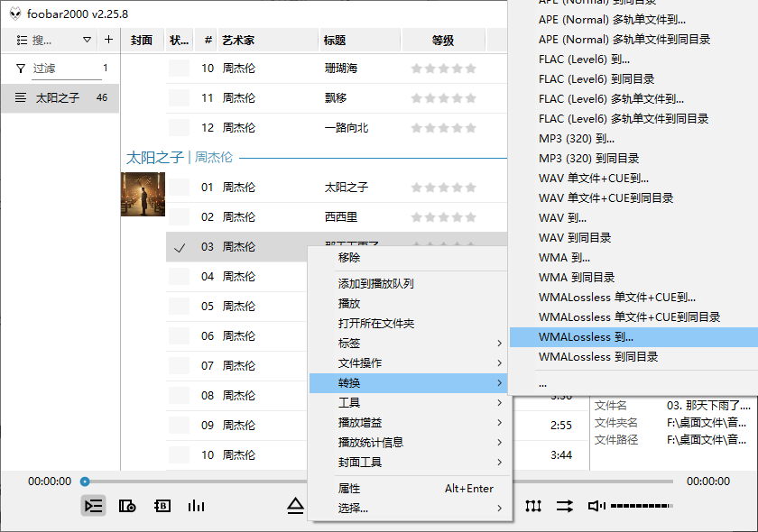Choose FLAC (Level6) 到... preset
This screenshot has height=532, width=758.
point(633,59)
